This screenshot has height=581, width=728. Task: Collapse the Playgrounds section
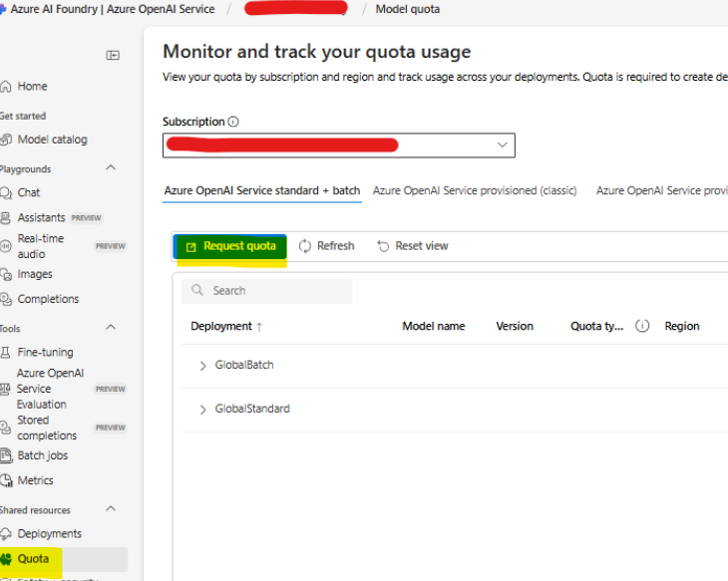[111, 167]
